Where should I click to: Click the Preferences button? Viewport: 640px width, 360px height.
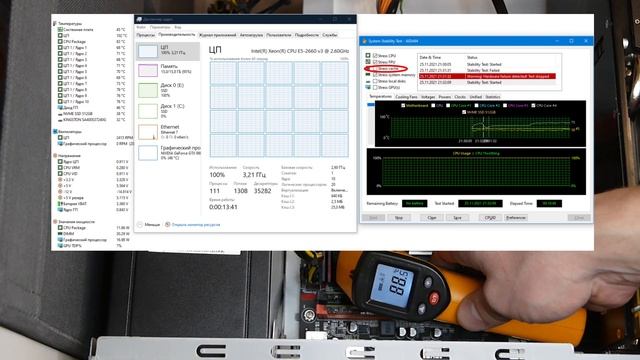point(516,218)
